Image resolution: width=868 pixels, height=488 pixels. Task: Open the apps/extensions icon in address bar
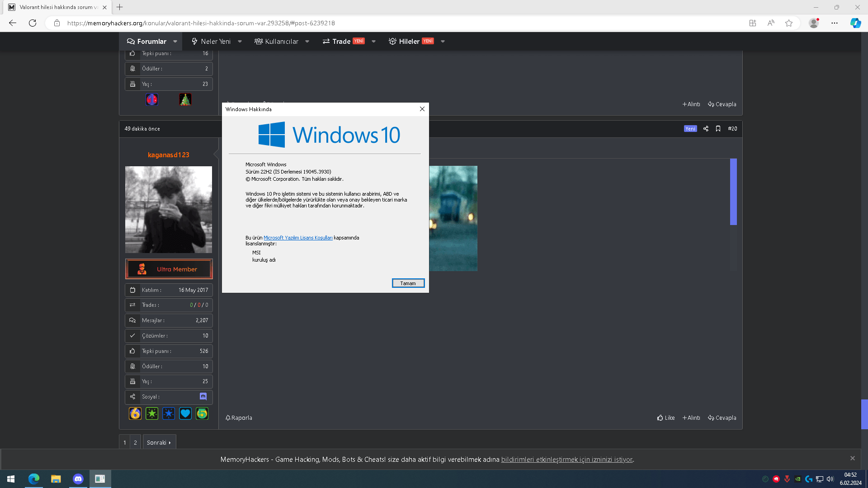[753, 23]
